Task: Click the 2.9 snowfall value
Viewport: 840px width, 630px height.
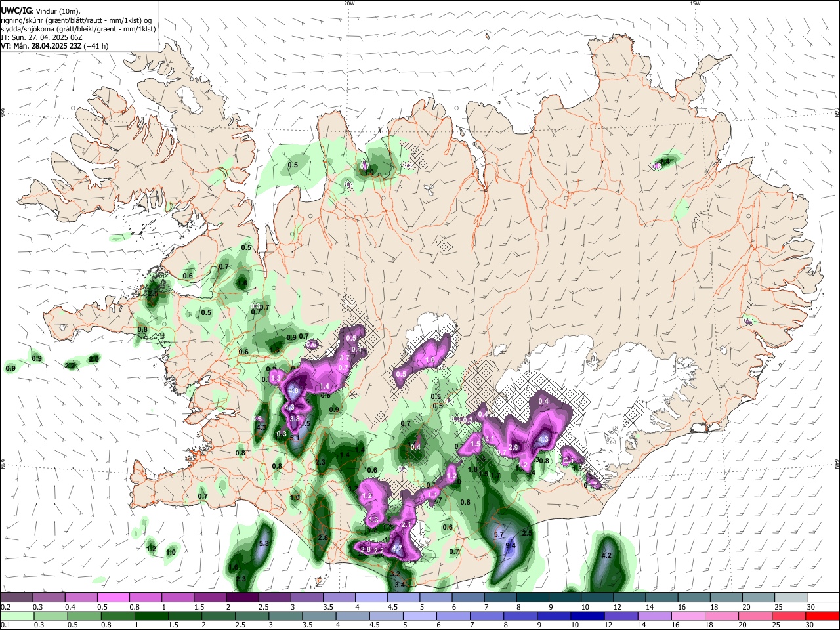Action: coord(513,447)
